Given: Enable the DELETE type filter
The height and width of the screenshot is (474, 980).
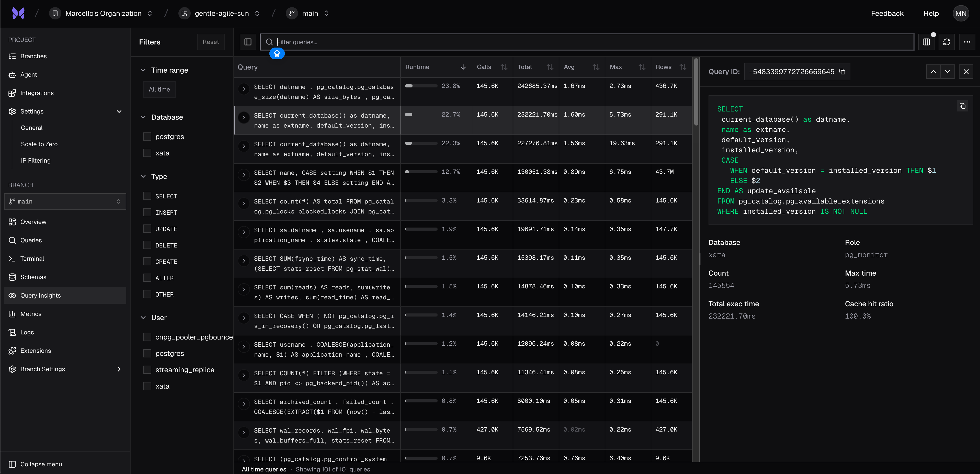Looking at the screenshot, I should point(147,245).
